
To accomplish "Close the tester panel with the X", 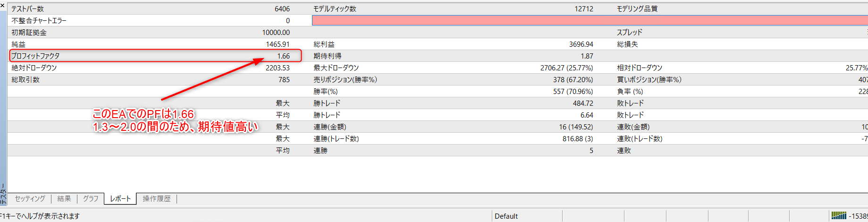I will tap(2, 5).
